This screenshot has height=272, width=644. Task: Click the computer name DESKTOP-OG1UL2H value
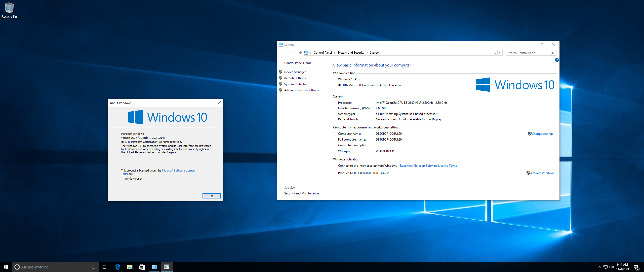click(389, 134)
